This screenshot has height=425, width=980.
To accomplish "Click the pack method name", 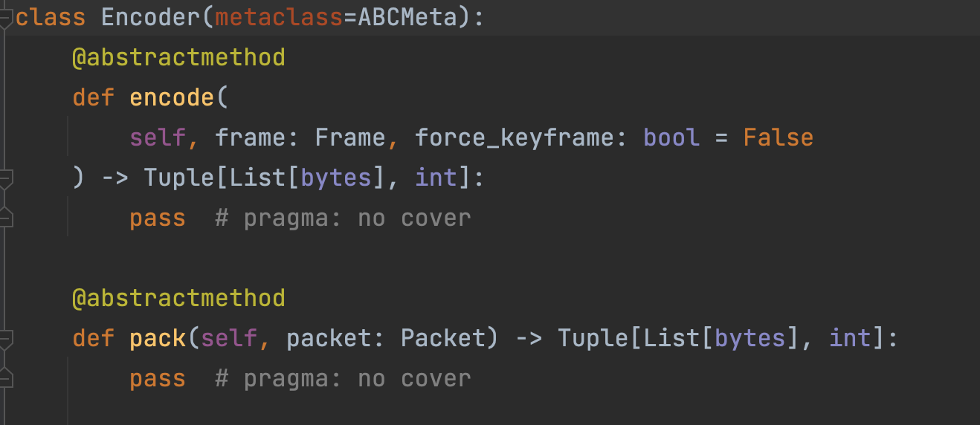I will 158,339.
